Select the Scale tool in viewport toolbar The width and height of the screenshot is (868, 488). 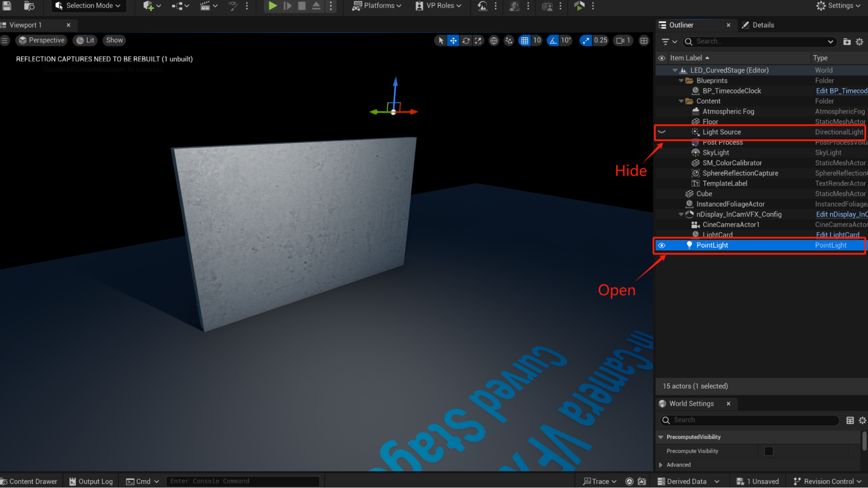pos(478,40)
